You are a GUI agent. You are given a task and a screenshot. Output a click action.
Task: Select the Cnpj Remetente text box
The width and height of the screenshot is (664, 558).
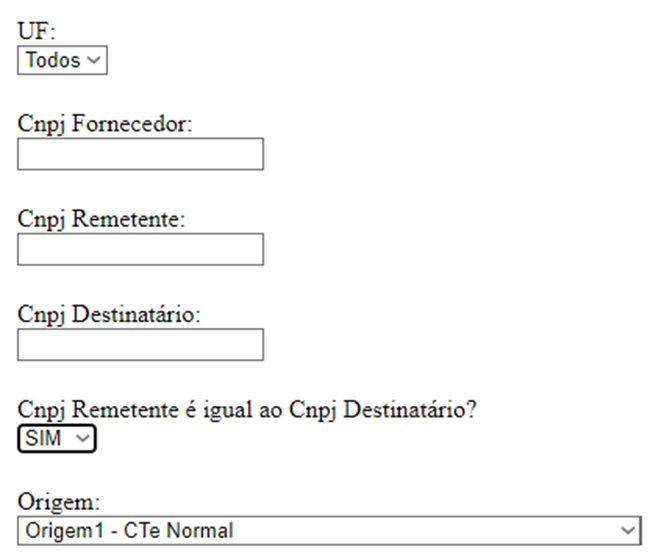point(140,249)
